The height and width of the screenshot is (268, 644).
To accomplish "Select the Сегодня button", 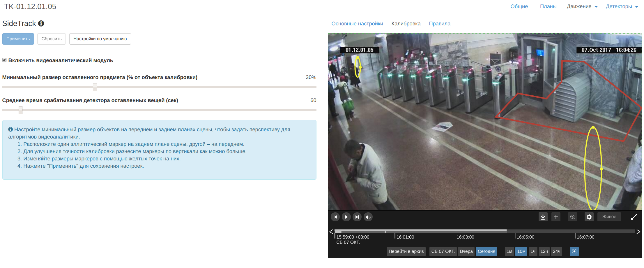I will (486, 251).
